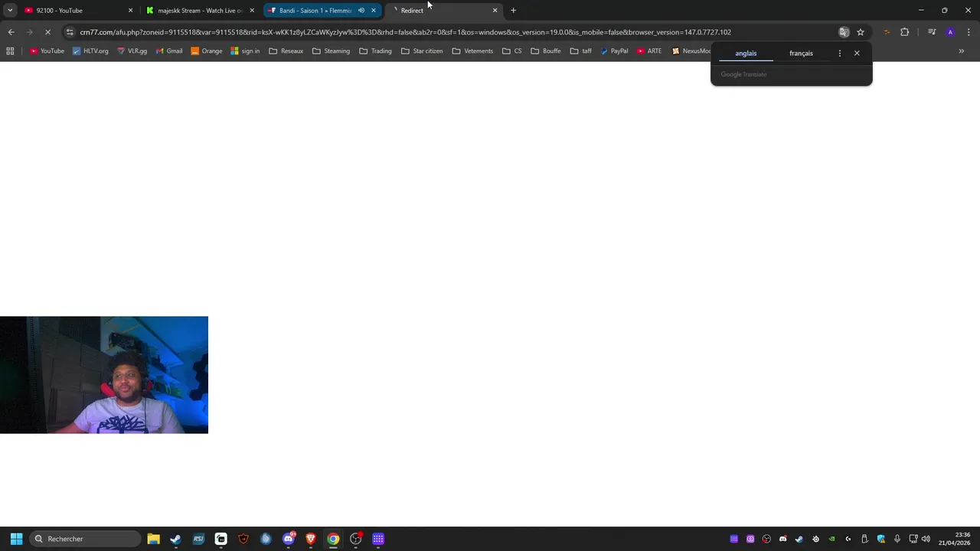The width and height of the screenshot is (980, 551).
Task: Close the Google Translate popup
Action: pos(857,54)
